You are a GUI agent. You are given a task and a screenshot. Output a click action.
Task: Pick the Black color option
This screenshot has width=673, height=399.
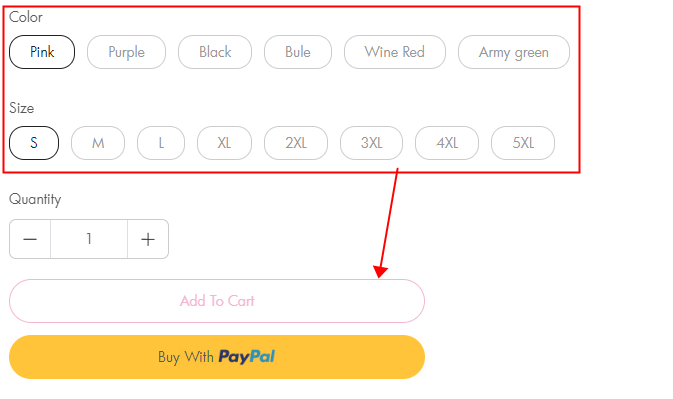coord(215,52)
